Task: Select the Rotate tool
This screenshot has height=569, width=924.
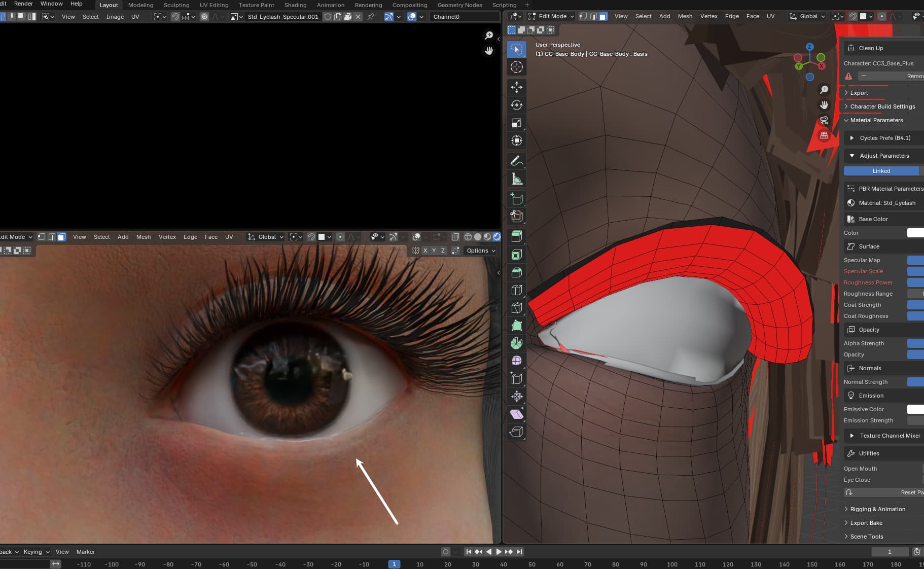Action: [x=516, y=105]
